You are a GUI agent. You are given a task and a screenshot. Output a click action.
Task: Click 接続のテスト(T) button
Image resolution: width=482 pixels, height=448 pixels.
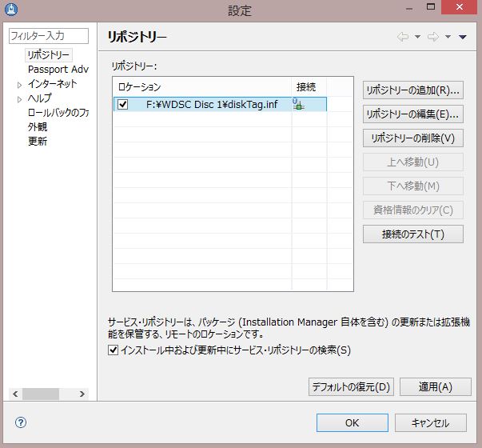point(412,234)
